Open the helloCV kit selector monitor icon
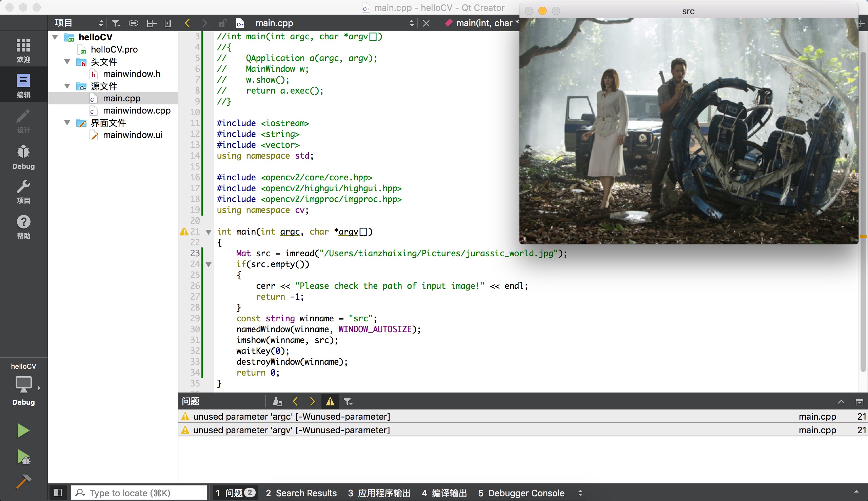868x501 pixels. point(23,384)
